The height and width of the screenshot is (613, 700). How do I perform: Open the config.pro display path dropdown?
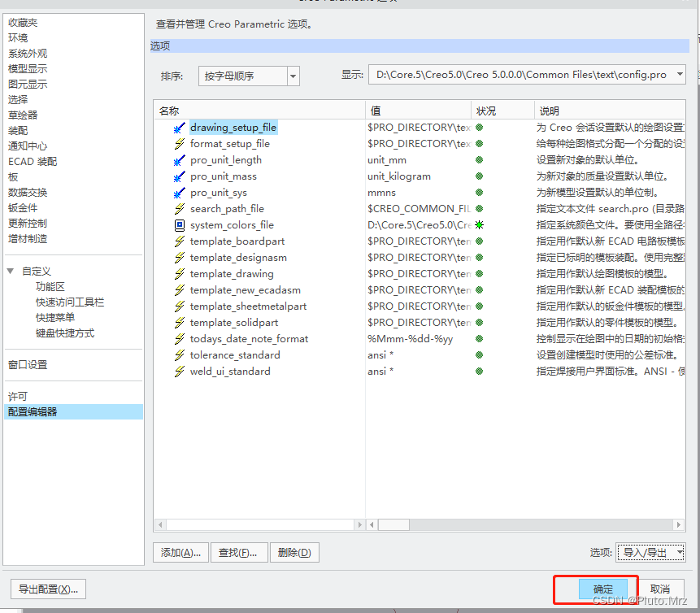[680, 73]
